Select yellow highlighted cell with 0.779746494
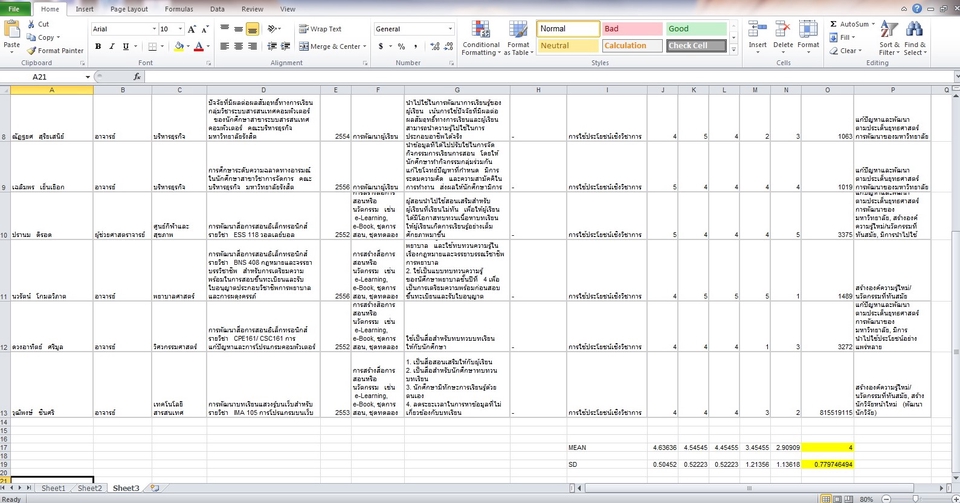 827,464
